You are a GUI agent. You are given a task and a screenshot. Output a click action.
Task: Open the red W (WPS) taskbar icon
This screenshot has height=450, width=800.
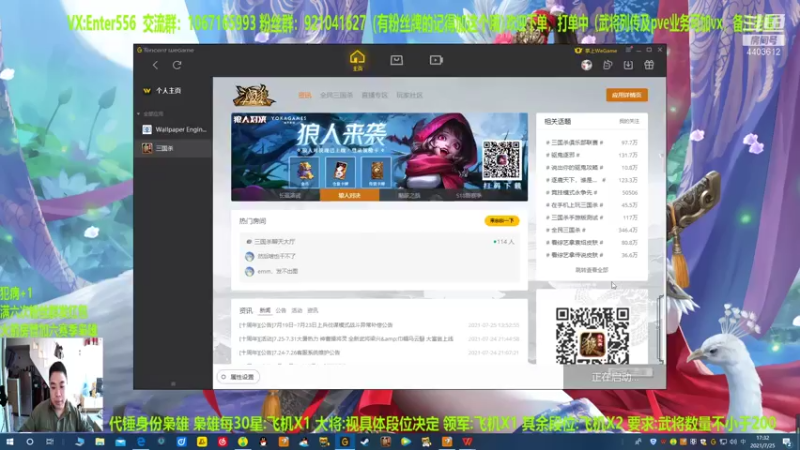[467, 442]
